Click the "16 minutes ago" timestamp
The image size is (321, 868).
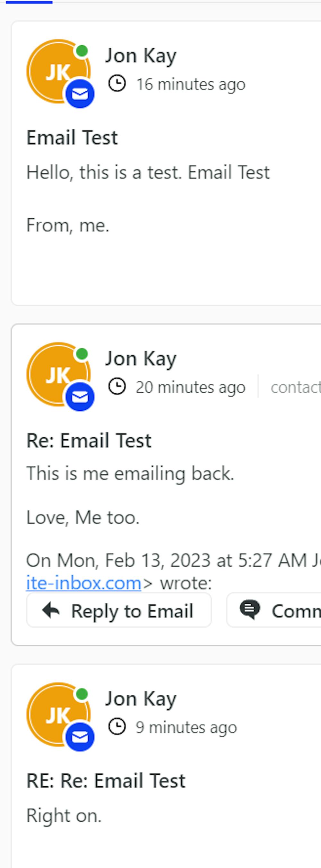190,84
